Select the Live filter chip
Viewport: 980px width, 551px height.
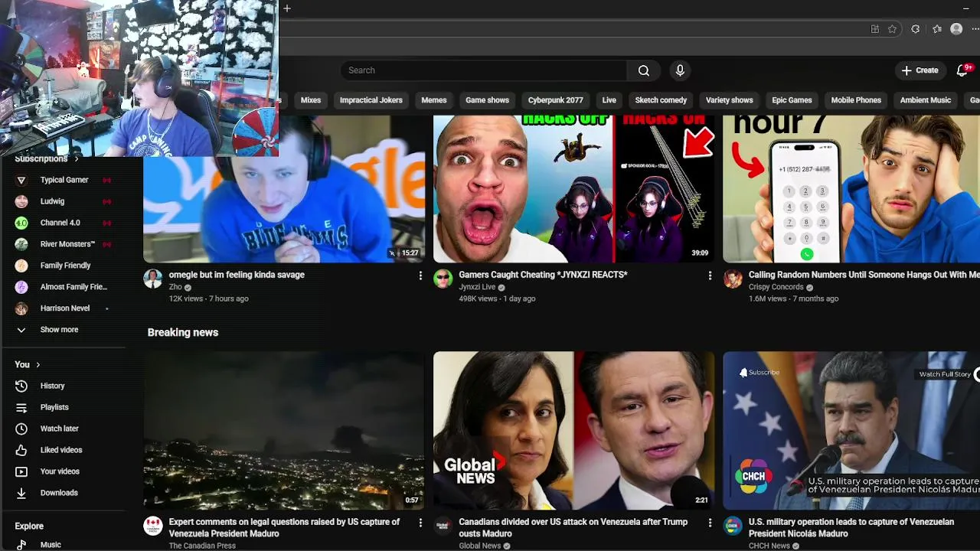pyautogui.click(x=609, y=100)
